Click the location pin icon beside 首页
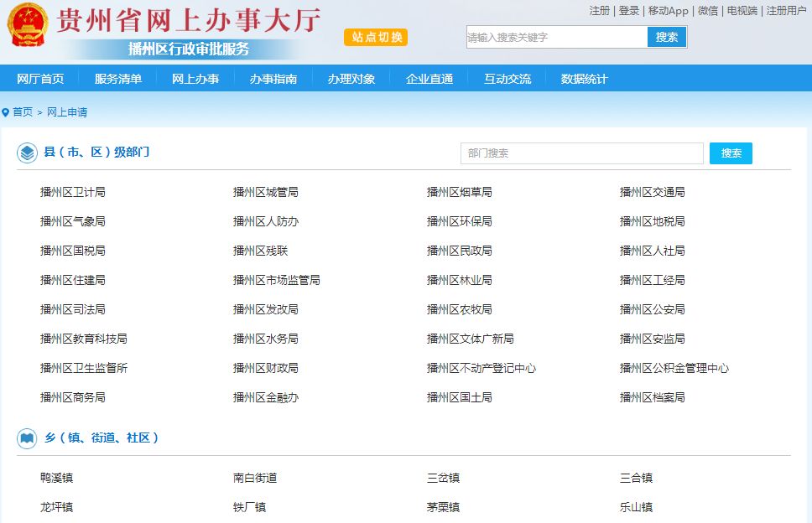The width and height of the screenshot is (812, 523). point(6,112)
